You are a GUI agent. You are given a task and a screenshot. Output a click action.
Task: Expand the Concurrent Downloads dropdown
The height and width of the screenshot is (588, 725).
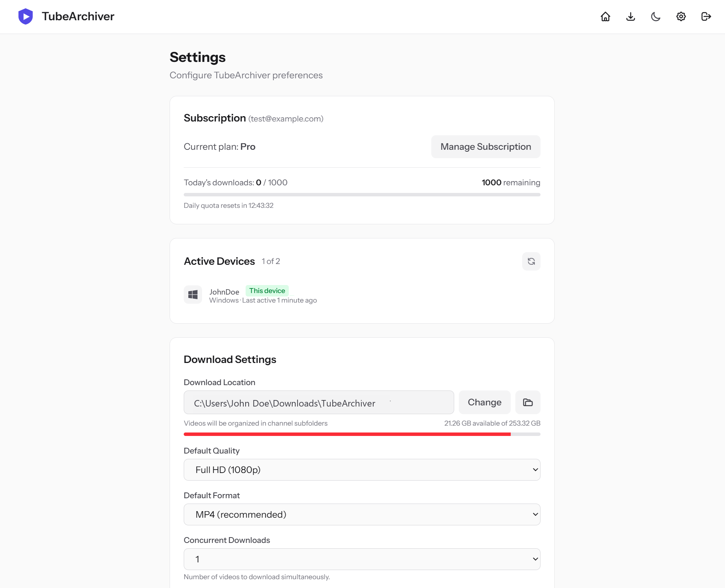(362, 559)
